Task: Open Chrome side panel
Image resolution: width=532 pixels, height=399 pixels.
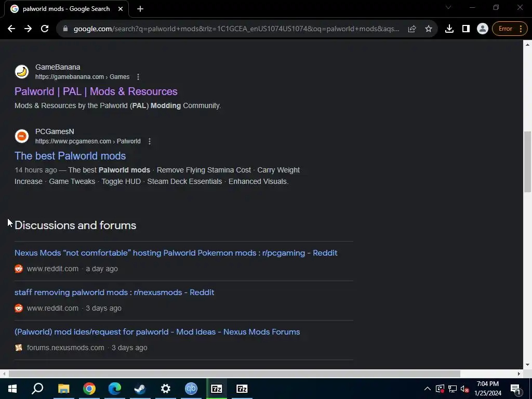Action: pos(466,29)
